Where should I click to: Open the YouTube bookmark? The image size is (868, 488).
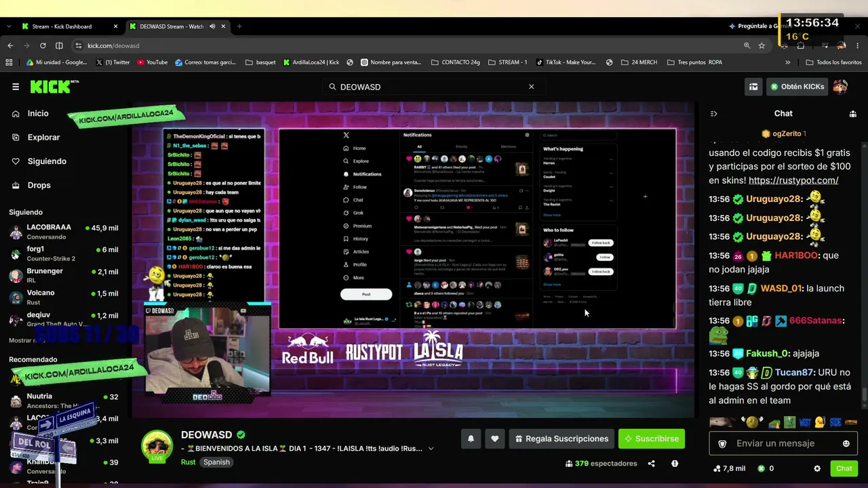(x=153, y=62)
